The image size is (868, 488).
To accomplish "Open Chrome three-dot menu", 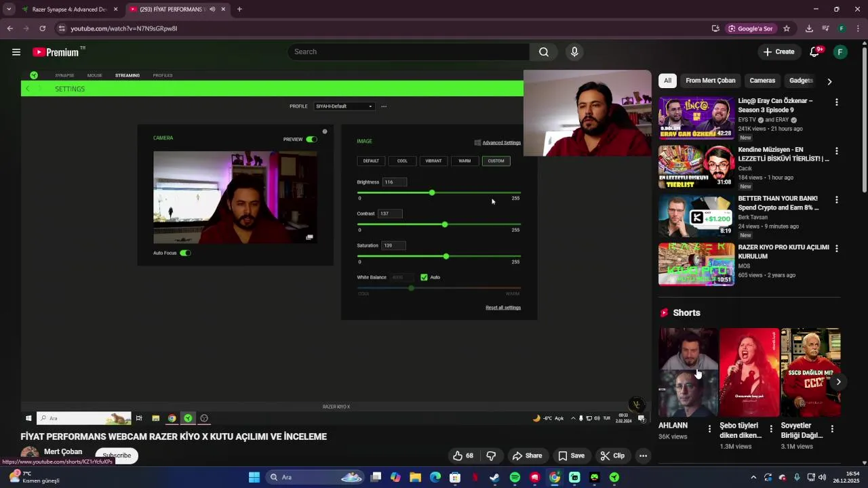I will click(859, 28).
